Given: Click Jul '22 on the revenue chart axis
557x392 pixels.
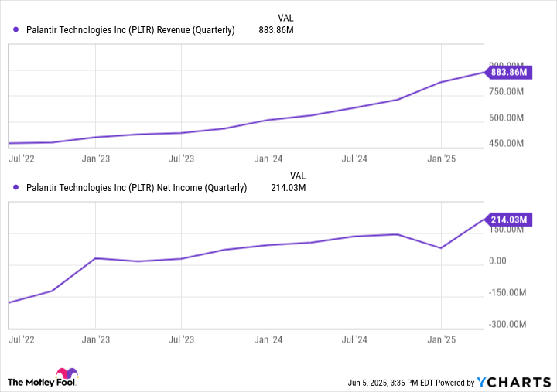Looking at the screenshot, I should pyautogui.click(x=22, y=159).
